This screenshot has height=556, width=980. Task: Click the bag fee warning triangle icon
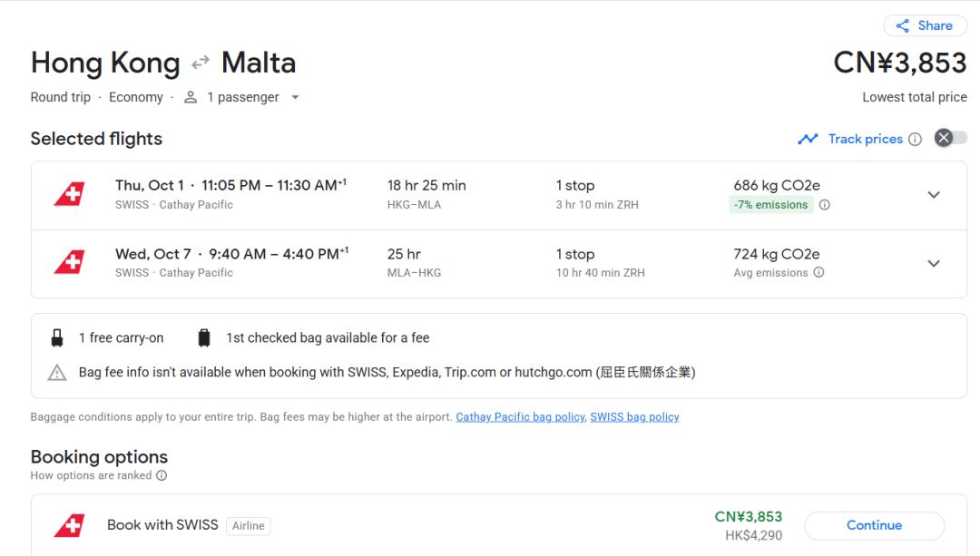coord(57,372)
